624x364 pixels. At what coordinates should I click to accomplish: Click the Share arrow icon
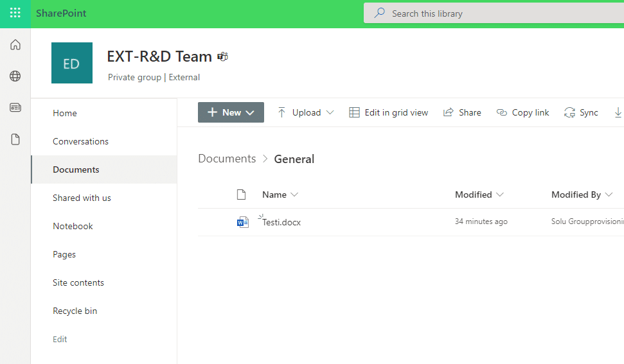(x=449, y=112)
